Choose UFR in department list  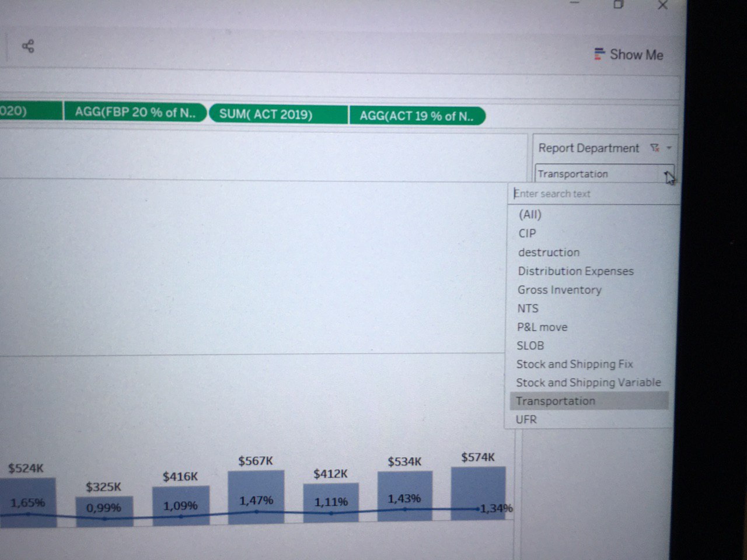[526, 419]
